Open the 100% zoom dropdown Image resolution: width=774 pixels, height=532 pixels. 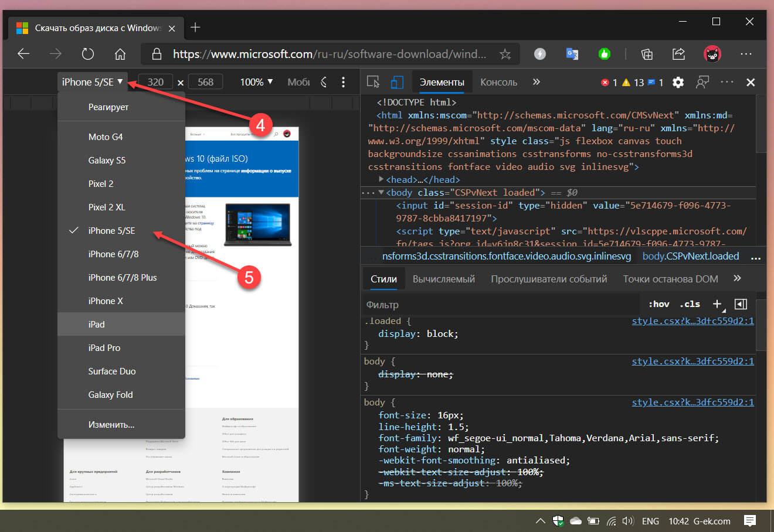(x=256, y=82)
